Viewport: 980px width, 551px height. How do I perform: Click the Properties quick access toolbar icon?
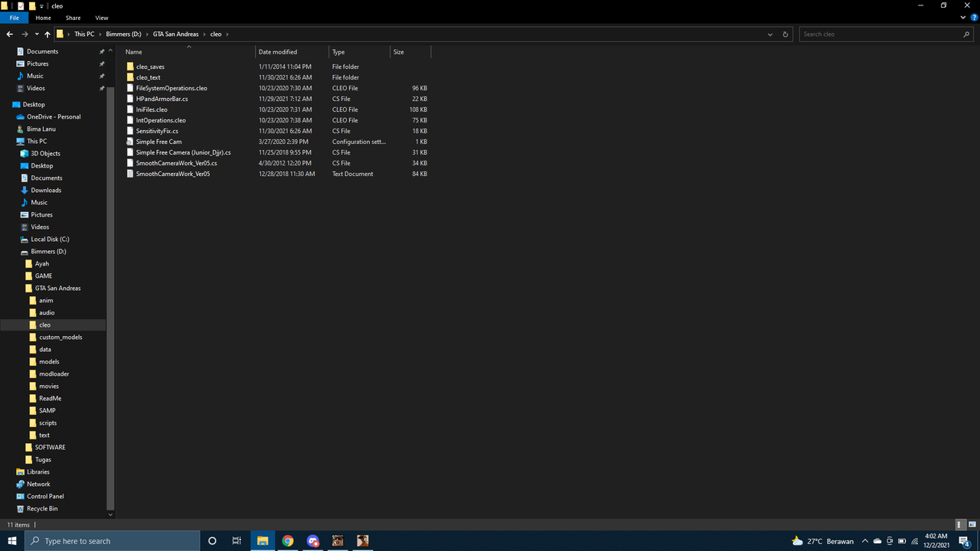pos(21,5)
